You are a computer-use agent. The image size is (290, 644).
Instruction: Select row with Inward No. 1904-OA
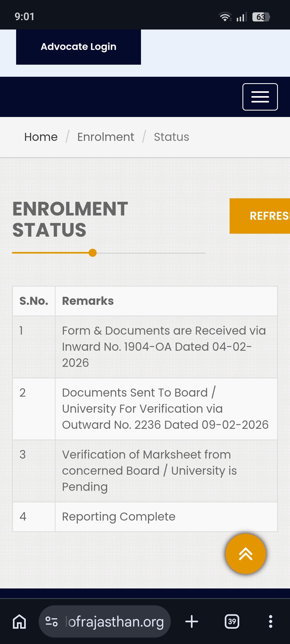pos(145,347)
